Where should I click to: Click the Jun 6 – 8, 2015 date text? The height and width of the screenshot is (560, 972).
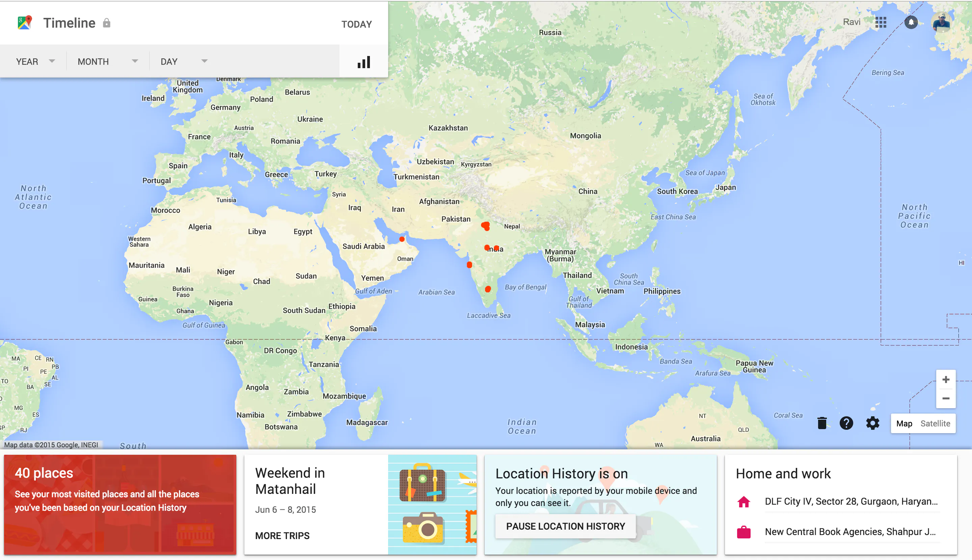coord(286,510)
